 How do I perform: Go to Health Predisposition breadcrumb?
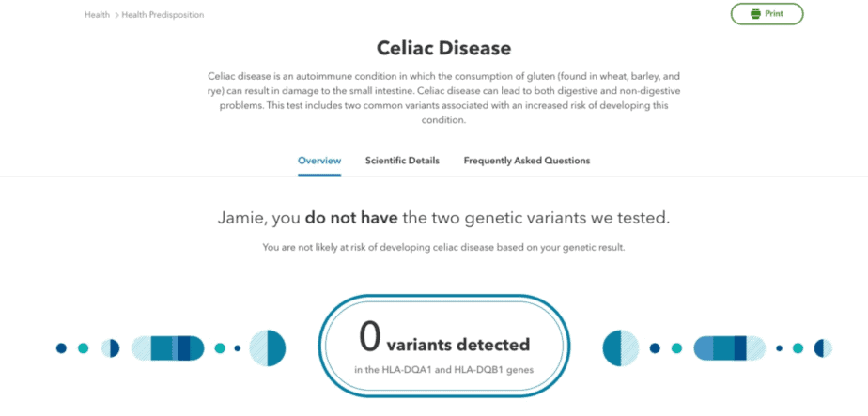[x=163, y=15]
